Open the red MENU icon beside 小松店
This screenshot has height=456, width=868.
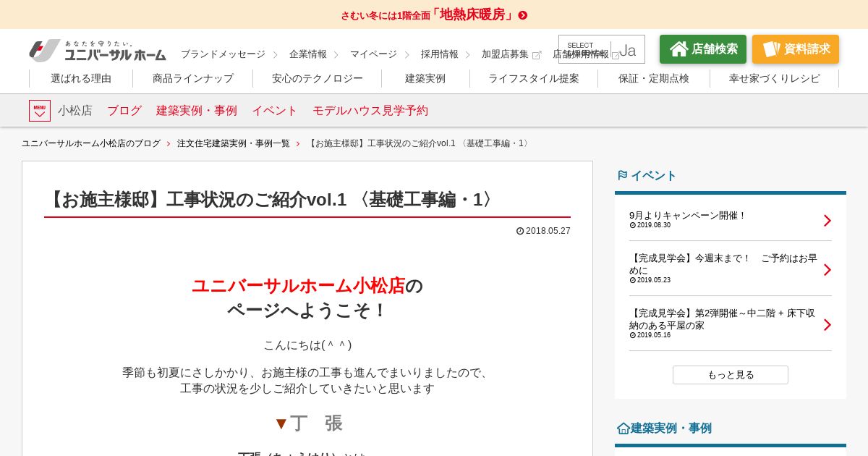(x=40, y=111)
